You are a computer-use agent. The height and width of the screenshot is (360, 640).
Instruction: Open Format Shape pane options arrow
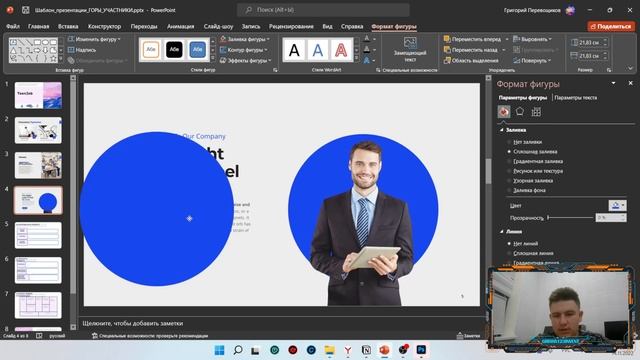pyautogui.click(x=613, y=83)
